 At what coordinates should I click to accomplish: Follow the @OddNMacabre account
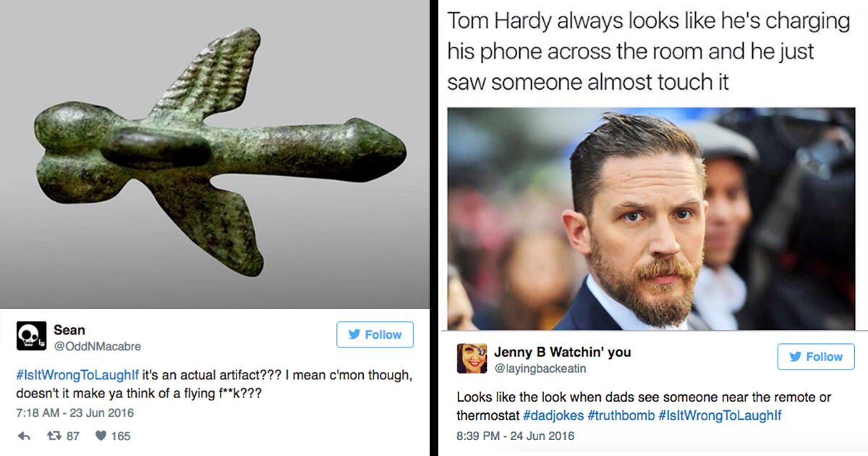[x=375, y=334]
